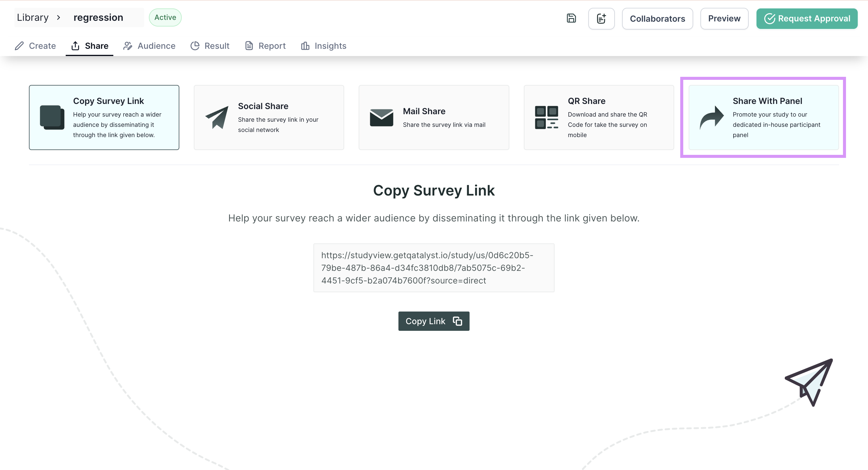Click the Copy Link button
The height and width of the screenshot is (470, 868).
click(434, 321)
